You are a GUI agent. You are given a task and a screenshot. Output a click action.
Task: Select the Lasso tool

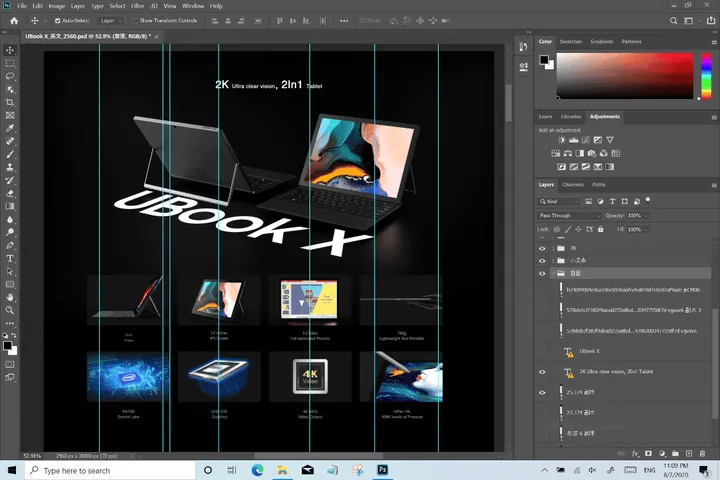click(x=10, y=76)
